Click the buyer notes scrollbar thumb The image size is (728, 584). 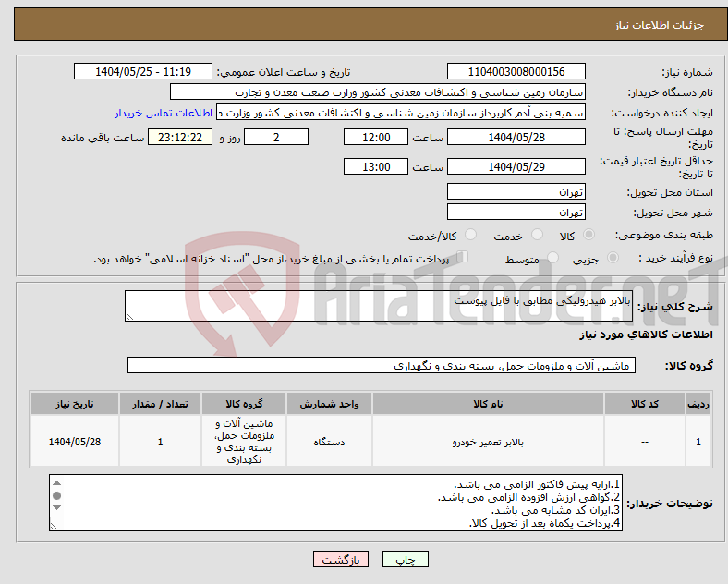(56, 496)
